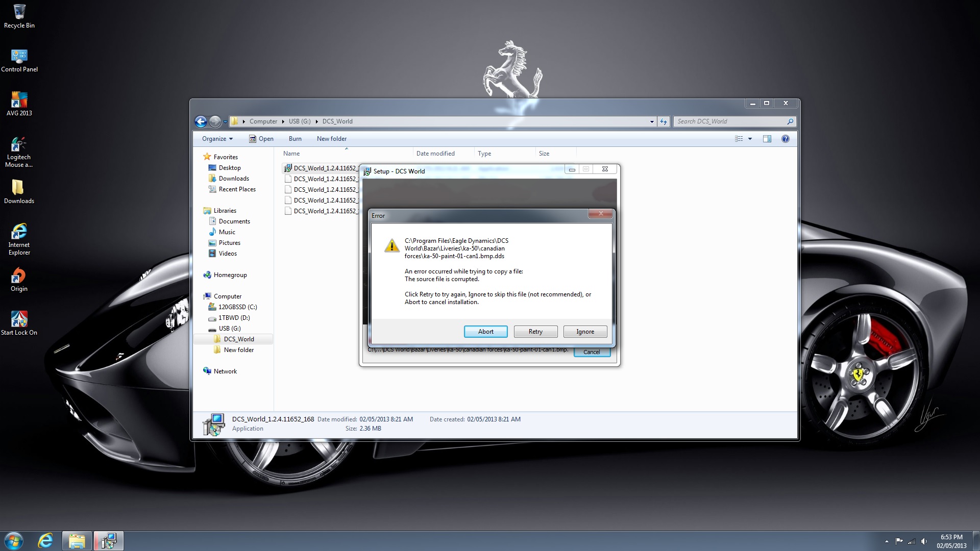Click Internet Explorer in the taskbar
This screenshot has height=551, width=980.
pos(45,541)
